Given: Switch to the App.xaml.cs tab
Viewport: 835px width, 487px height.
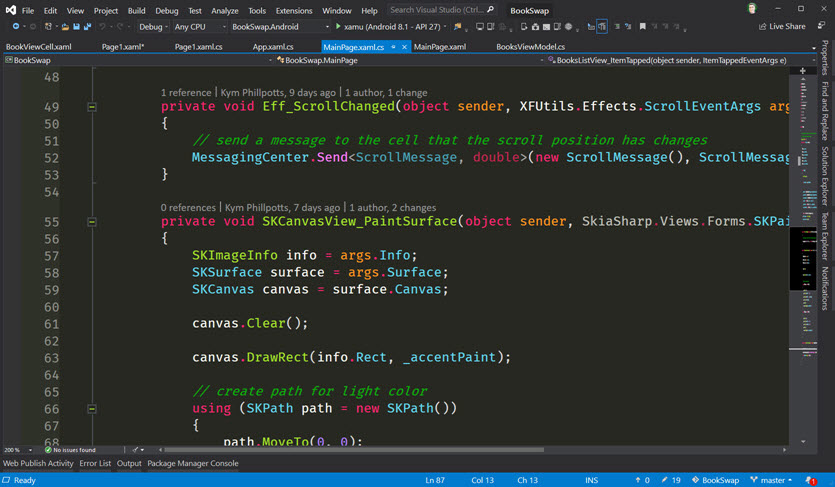Looking at the screenshot, I should [273, 47].
